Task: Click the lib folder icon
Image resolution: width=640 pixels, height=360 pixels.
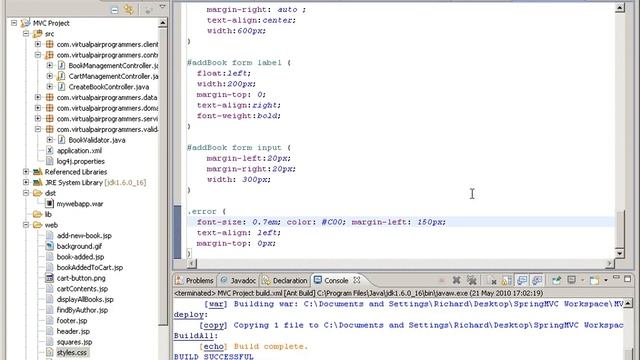Action: (38, 214)
